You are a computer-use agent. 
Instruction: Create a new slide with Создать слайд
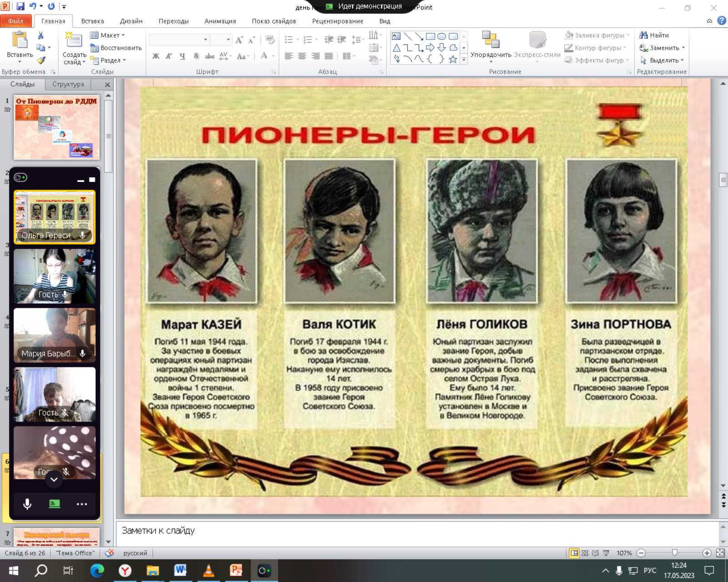coord(74,48)
